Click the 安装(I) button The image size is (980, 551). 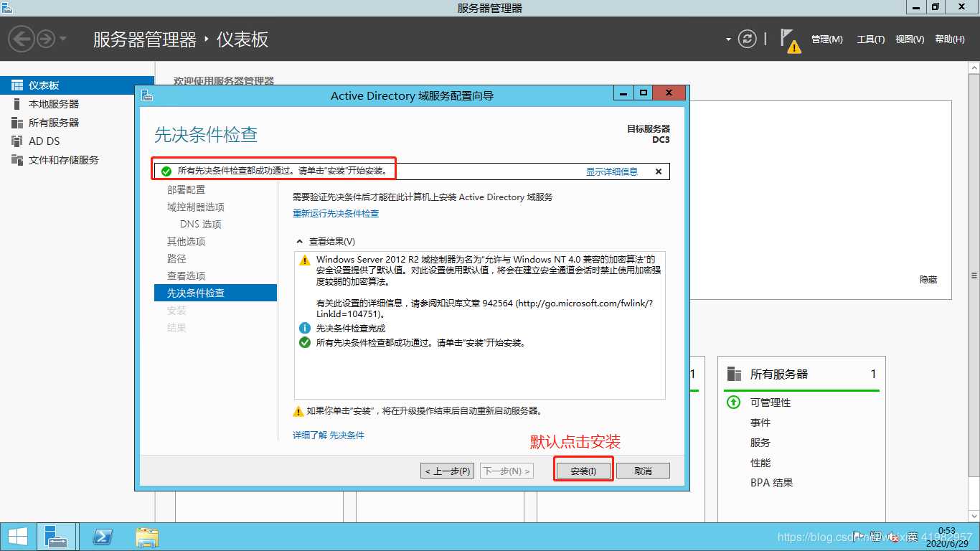tap(583, 471)
